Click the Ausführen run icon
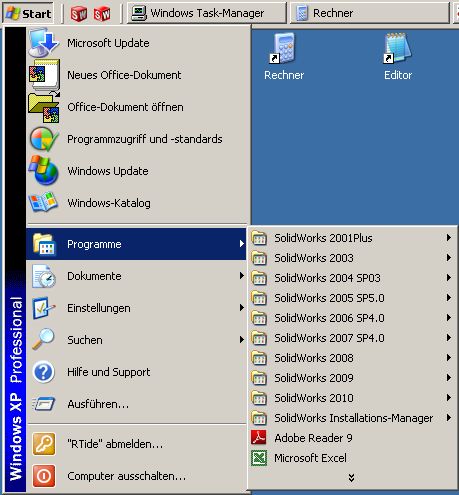This screenshot has height=495, width=459. [x=44, y=404]
